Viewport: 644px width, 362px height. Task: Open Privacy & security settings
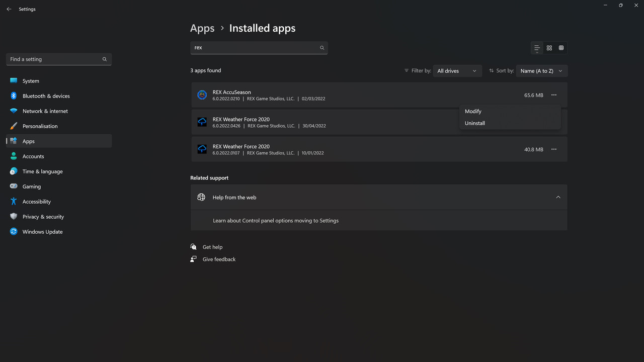coord(59,217)
